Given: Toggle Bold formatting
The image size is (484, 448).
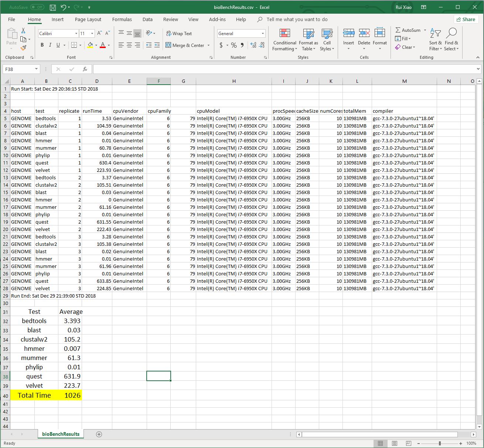Looking at the screenshot, I should tap(42, 45).
